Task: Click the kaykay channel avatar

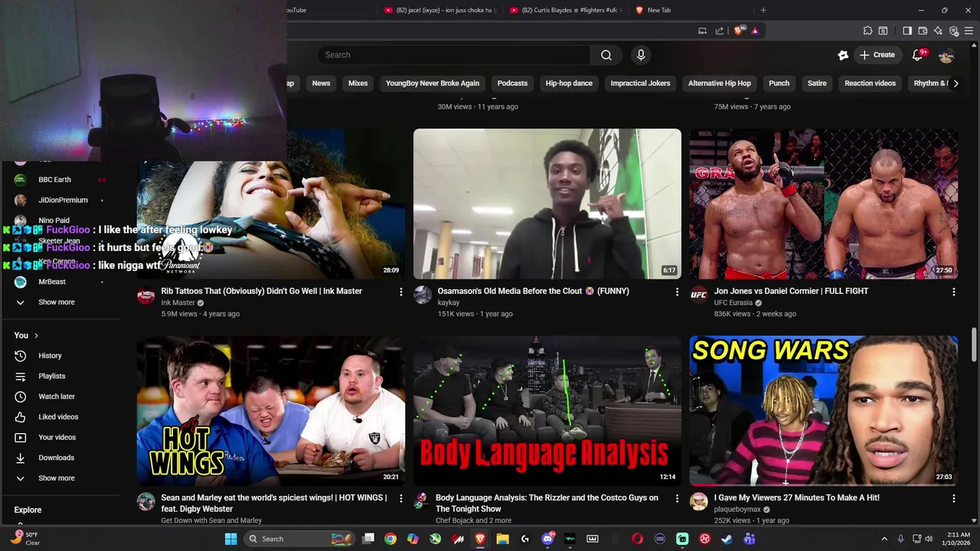Action: (x=423, y=295)
